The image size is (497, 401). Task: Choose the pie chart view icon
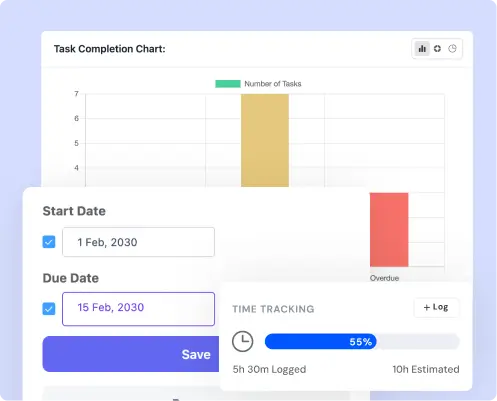[452, 49]
